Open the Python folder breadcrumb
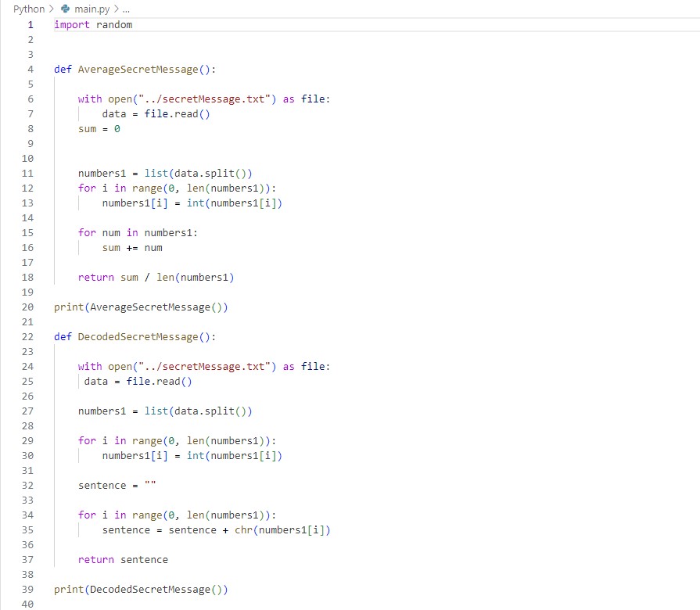This screenshot has height=610, width=700. (x=29, y=9)
